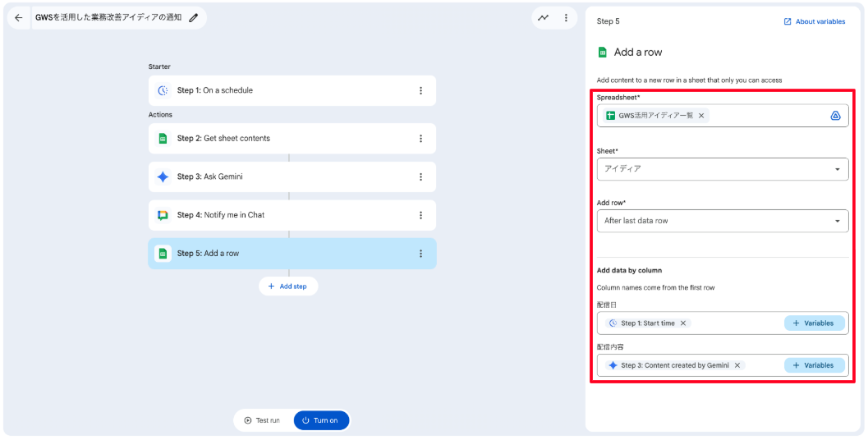Expand the Sheet dropdown
868x440 pixels.
[836, 169]
